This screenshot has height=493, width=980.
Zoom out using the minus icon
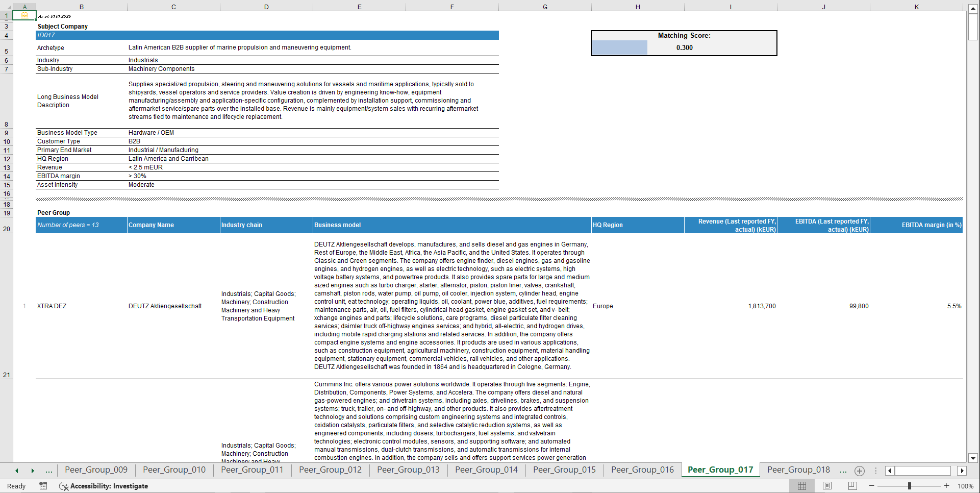pyautogui.click(x=871, y=486)
